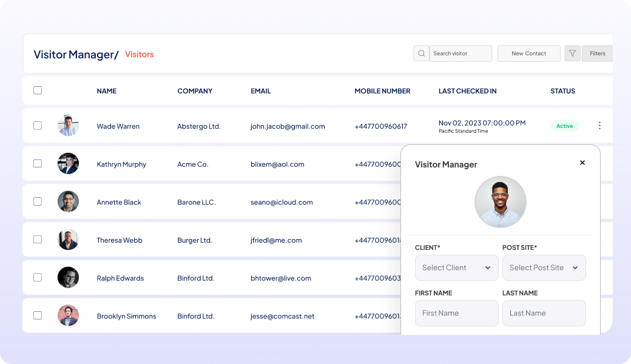Screen dimensions: 631x364
Task: Click the email jesse@comcast.net
Action: point(283,317)
